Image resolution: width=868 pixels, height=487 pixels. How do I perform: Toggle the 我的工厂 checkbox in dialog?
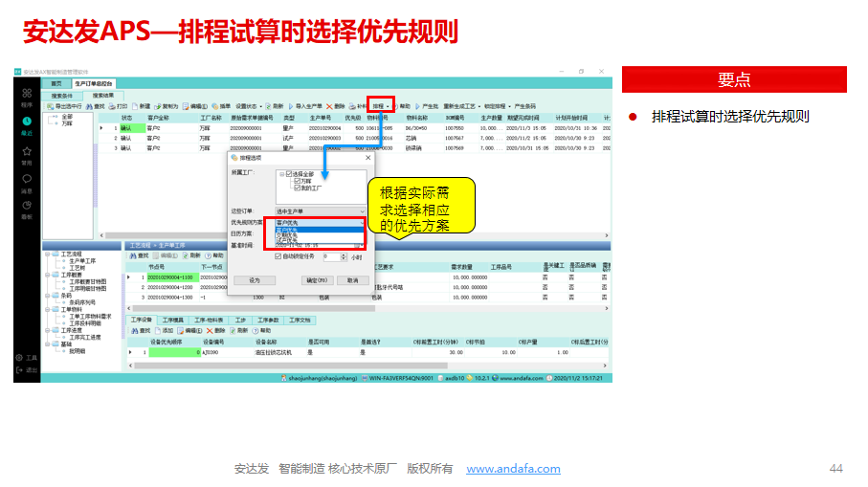(x=298, y=188)
